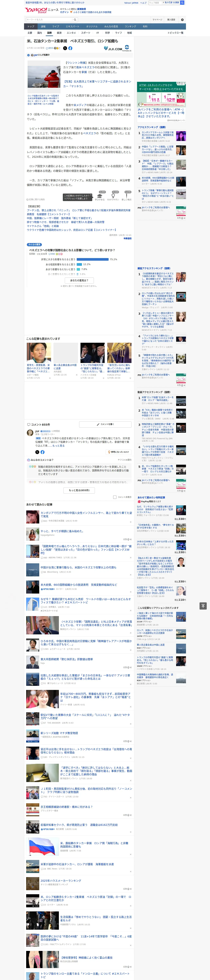This screenshot has height=980, width=210.
Task: Click the 参考になった 8257 button
Action: tap(119, 452)
